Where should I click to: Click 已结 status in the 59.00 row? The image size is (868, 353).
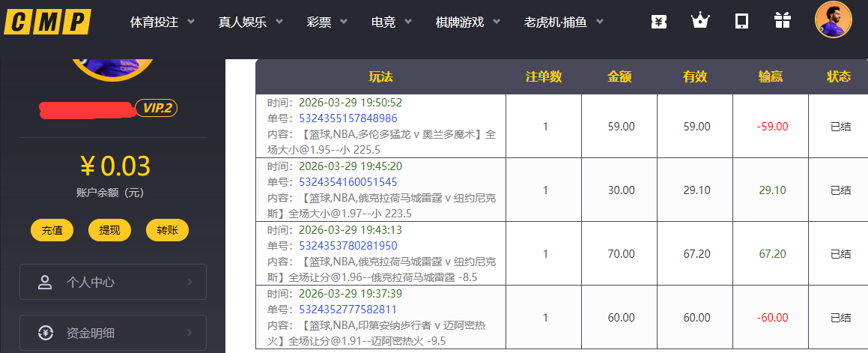tap(841, 127)
